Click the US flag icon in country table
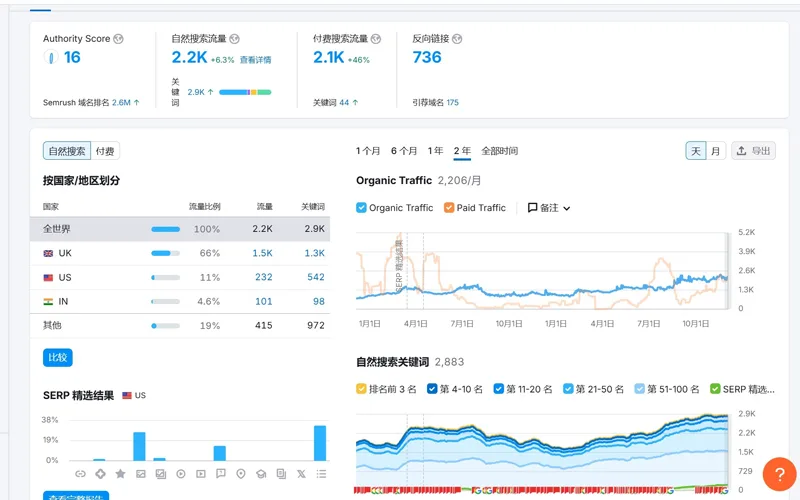Image resolution: width=800 pixels, height=500 pixels. pyautogui.click(x=48, y=278)
